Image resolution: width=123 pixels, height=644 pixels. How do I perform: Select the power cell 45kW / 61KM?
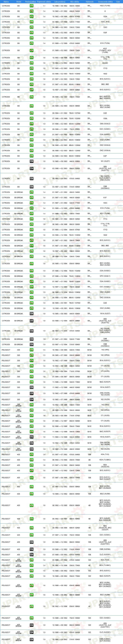coord(75,17)
